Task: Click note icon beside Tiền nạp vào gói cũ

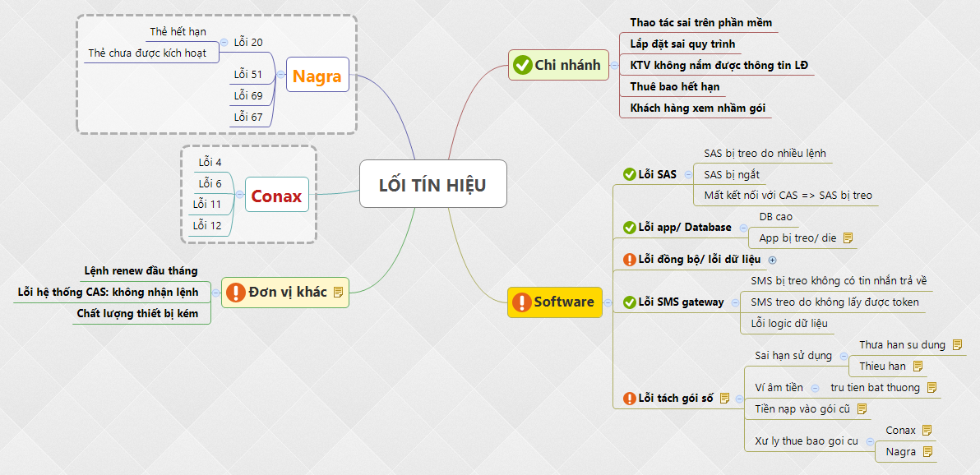Action: tap(861, 408)
